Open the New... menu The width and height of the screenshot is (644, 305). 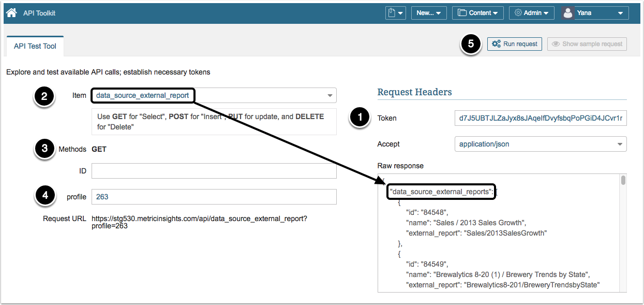pos(429,13)
